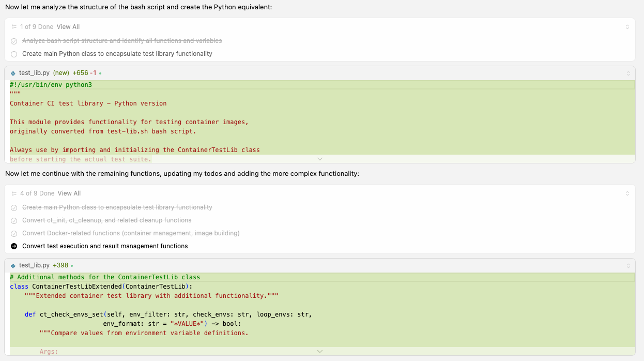Click the Python file icon for test_lib.py (new)
The width and height of the screenshot is (644, 361).
pyautogui.click(x=13, y=73)
